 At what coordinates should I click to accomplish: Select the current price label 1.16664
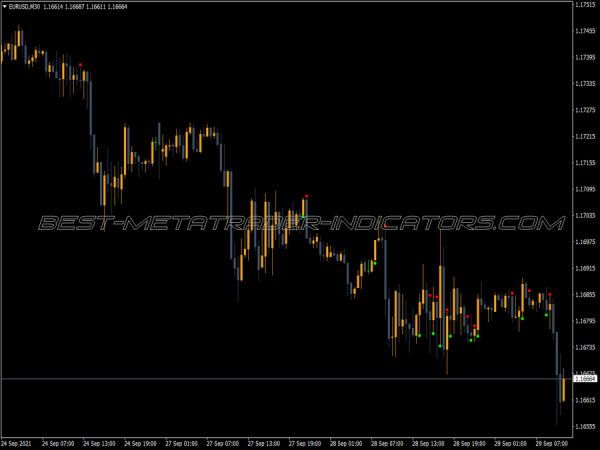[x=586, y=379]
